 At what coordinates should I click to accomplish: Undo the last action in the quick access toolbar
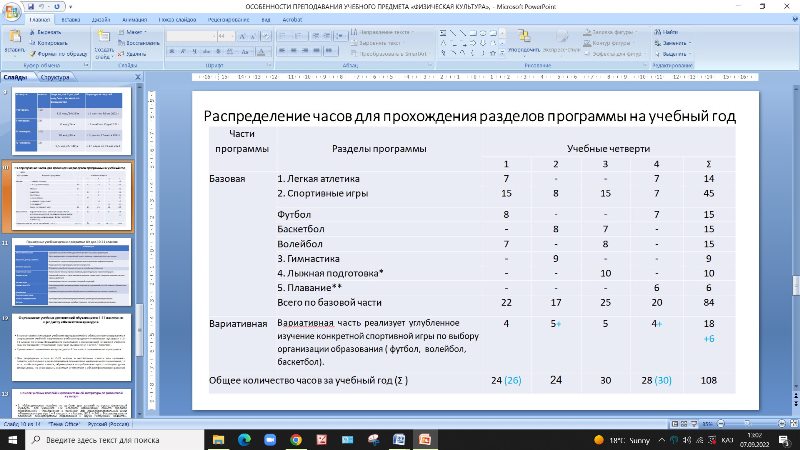coord(42,7)
